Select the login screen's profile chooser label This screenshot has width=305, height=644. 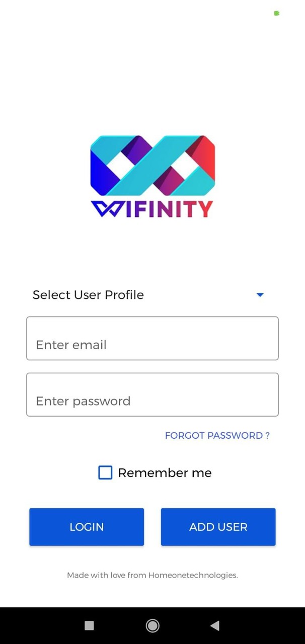88,295
